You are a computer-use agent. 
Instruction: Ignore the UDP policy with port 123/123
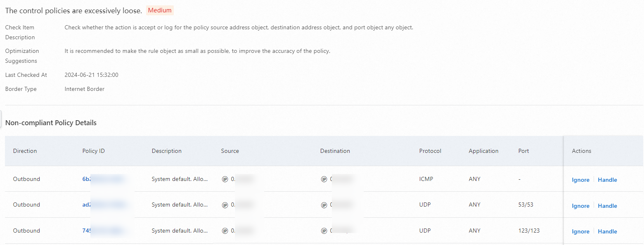coord(580,231)
